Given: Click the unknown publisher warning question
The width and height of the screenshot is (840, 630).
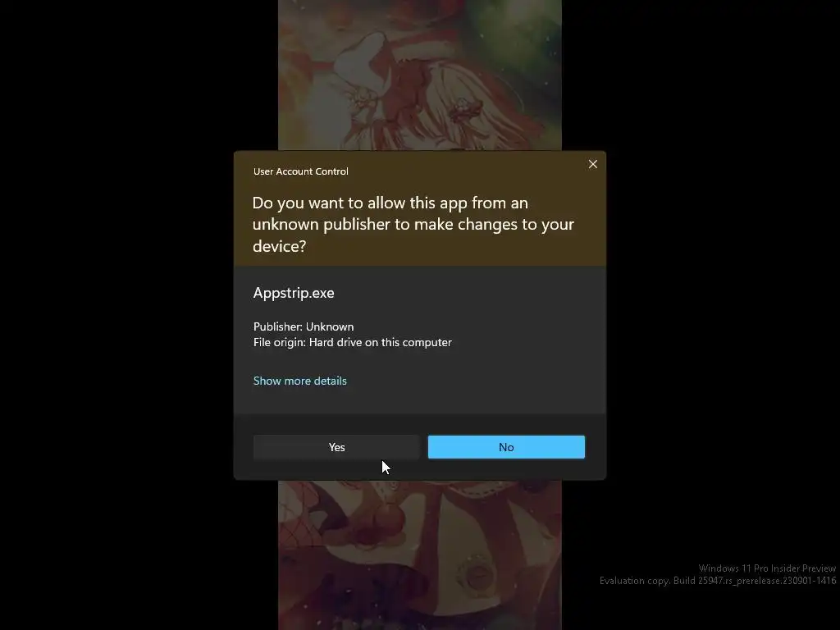Looking at the screenshot, I should tap(413, 224).
